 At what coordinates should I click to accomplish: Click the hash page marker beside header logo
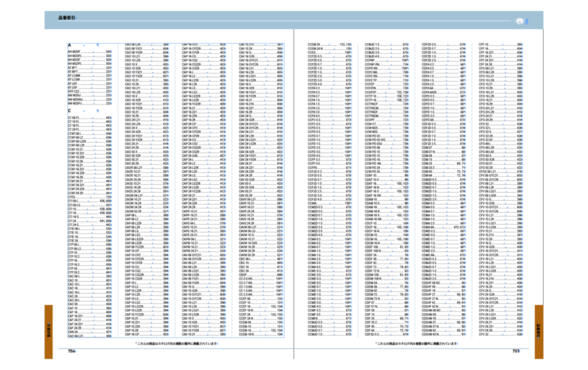coord(526,21)
